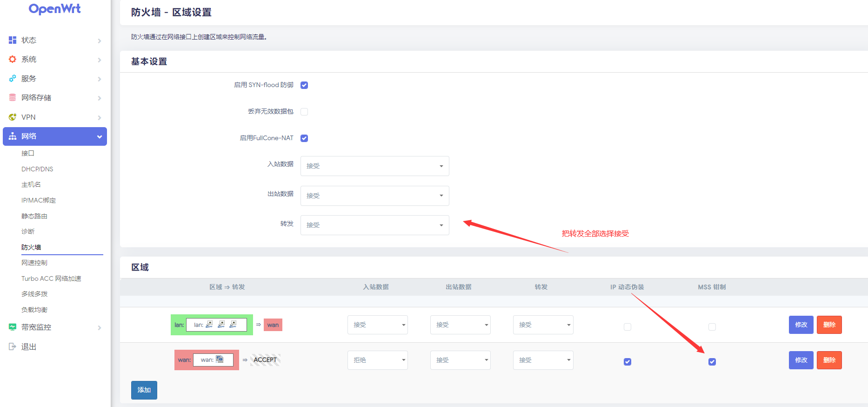This screenshot has width=868, height=407.
Task: Open Turbo ACC 网络加速 page
Action: click(51, 278)
